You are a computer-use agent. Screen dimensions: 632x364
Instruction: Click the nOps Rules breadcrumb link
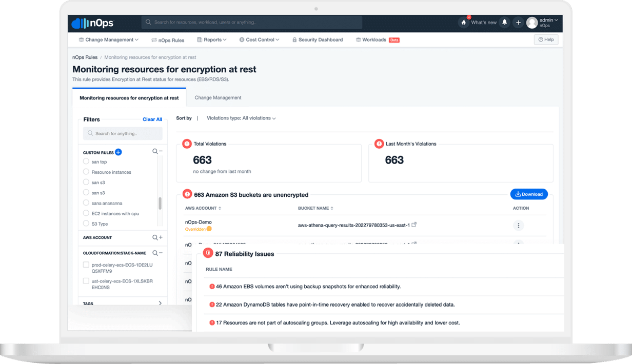coord(85,57)
